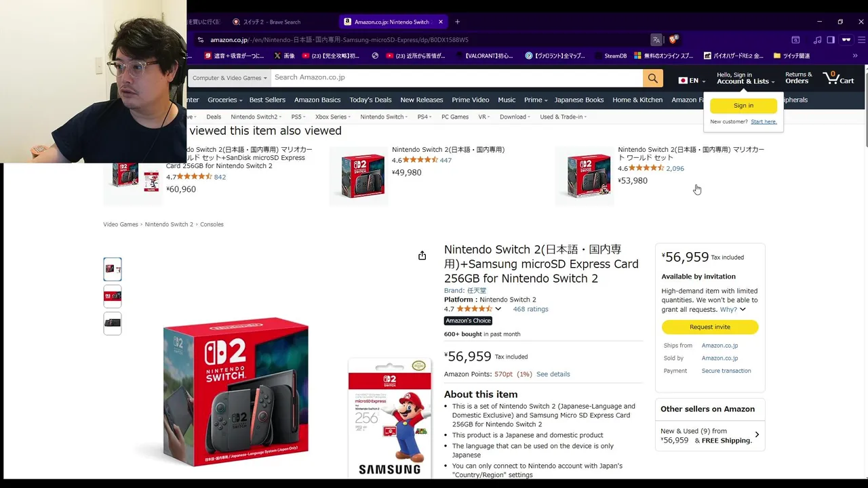Open the EN language selector
868x488 pixels.
tap(688, 81)
